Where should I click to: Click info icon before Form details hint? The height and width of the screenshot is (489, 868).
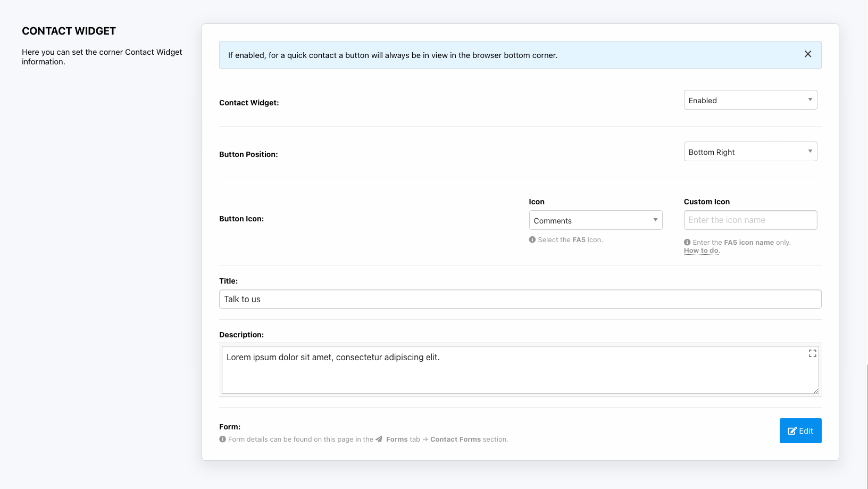tap(222, 440)
